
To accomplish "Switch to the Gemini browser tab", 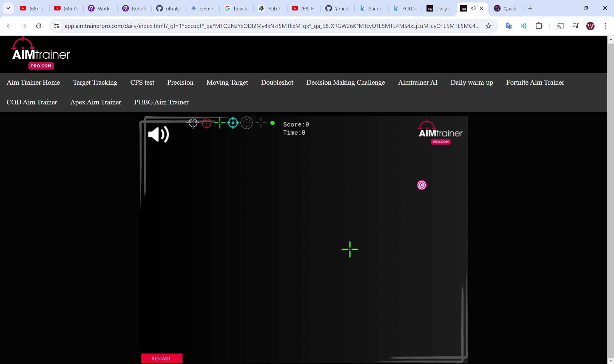I will pyautogui.click(x=203, y=8).
